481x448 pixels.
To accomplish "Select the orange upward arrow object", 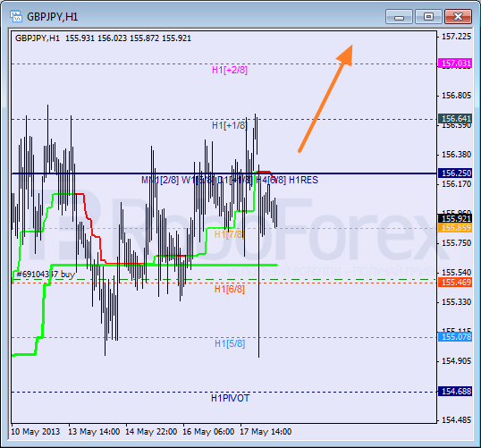I will click(x=325, y=98).
